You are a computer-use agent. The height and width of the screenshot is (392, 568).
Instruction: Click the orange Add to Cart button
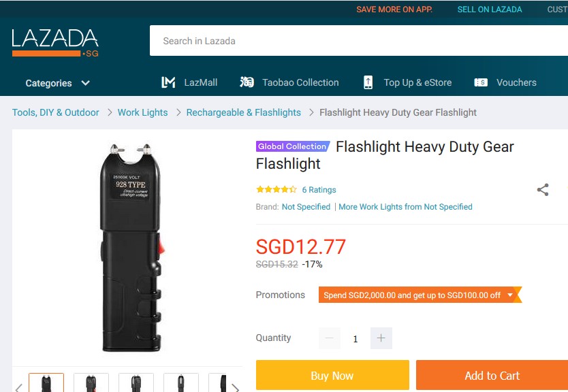[492, 375]
